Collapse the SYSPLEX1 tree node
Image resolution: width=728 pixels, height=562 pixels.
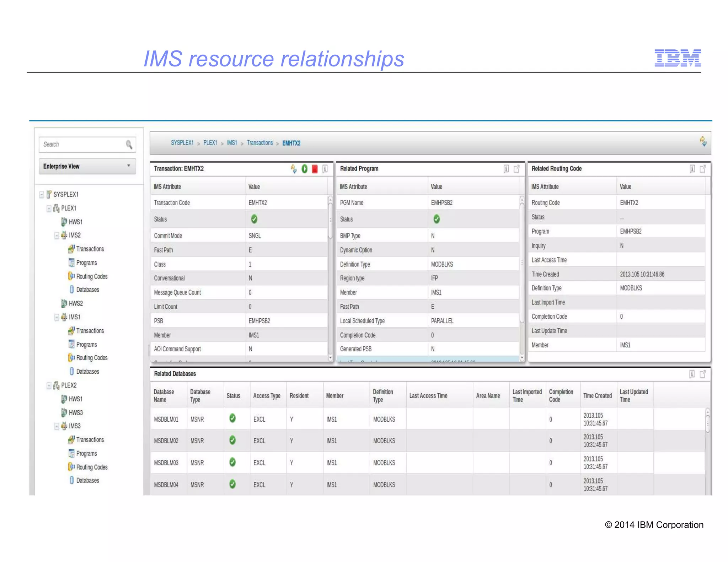tap(42, 194)
